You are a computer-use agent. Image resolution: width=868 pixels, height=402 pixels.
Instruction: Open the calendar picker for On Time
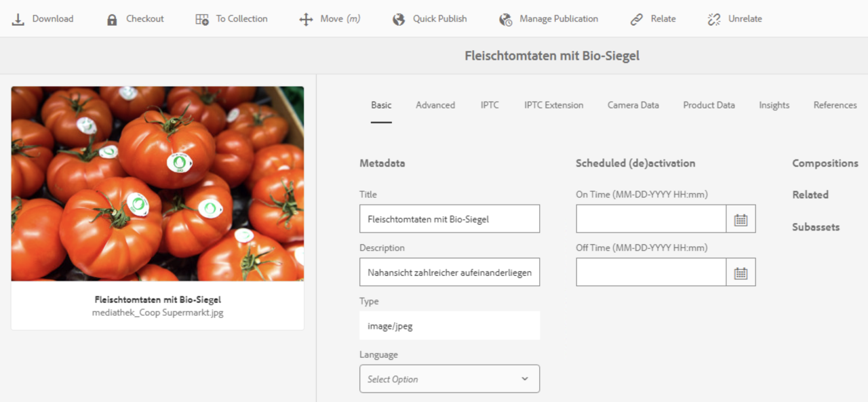741,218
